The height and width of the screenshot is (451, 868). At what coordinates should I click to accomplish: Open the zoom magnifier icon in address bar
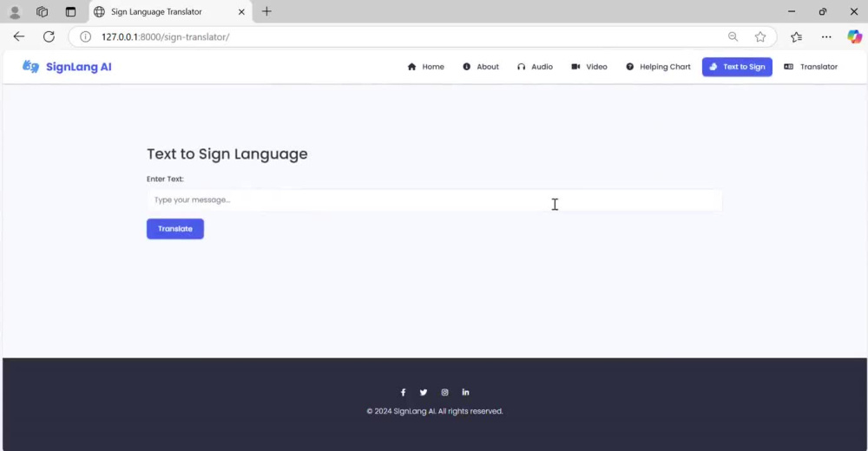(x=733, y=37)
